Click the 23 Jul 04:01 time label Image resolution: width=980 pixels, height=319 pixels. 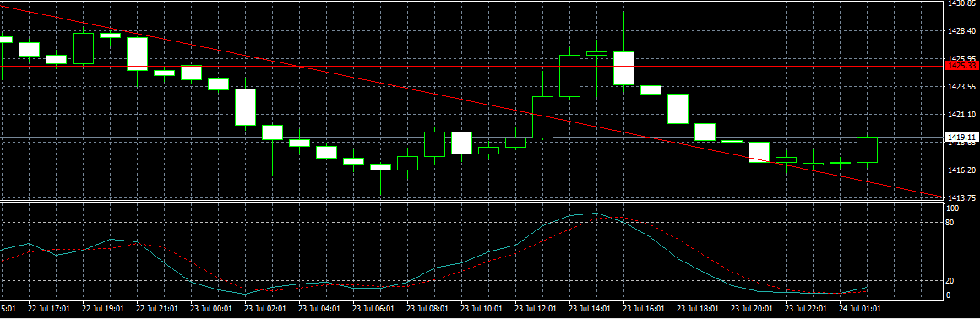point(319,308)
